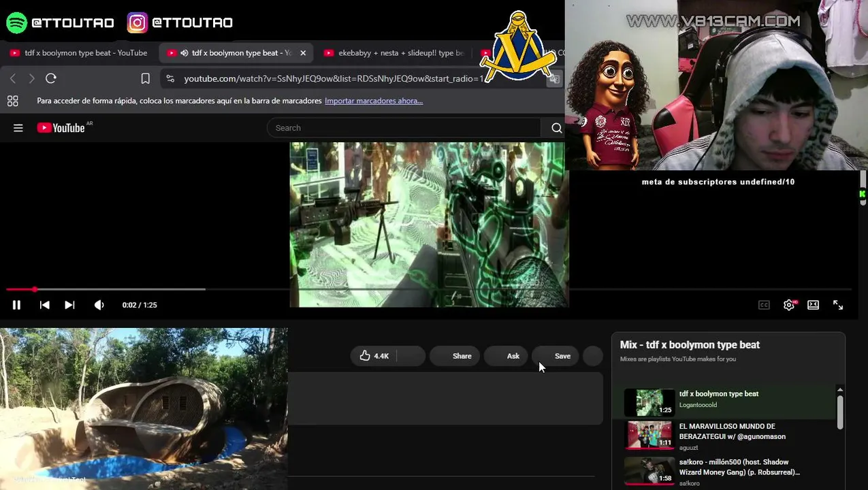Dislike the video
The width and height of the screenshot is (868, 490).
[411, 356]
